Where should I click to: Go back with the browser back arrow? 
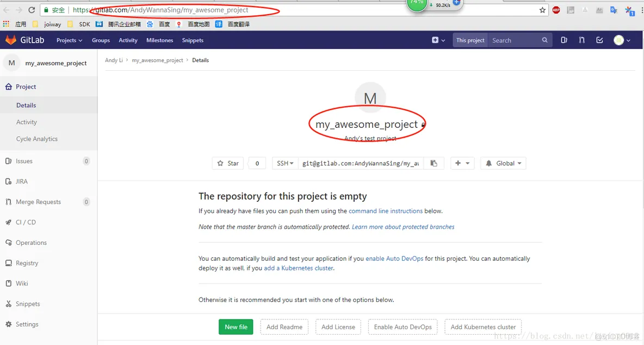(x=7, y=10)
